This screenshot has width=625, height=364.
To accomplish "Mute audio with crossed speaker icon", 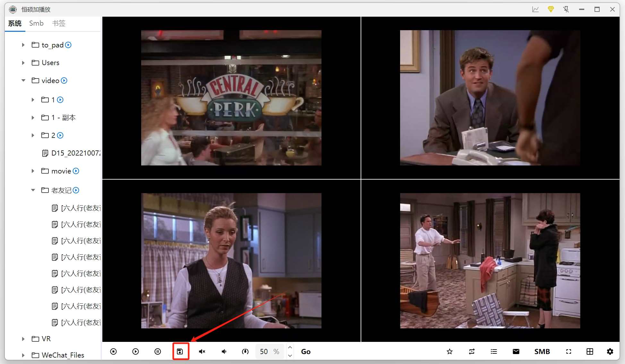I will click(x=202, y=351).
